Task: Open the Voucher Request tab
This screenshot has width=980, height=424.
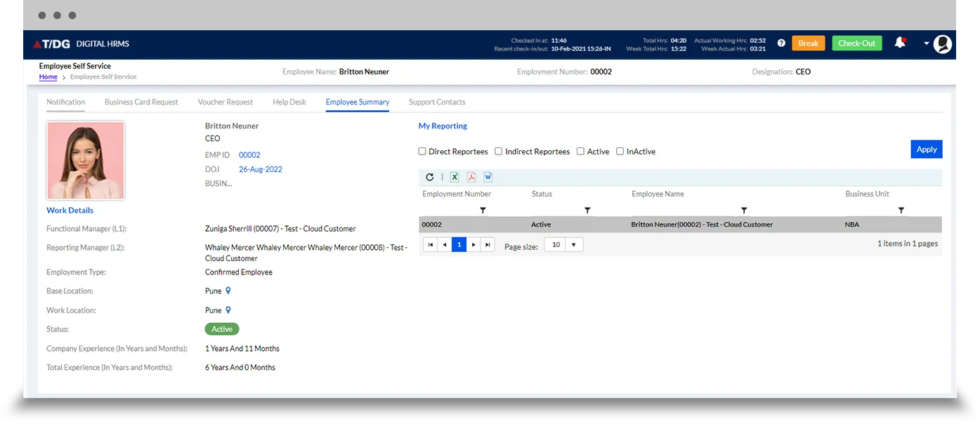Action: pyautogui.click(x=226, y=102)
